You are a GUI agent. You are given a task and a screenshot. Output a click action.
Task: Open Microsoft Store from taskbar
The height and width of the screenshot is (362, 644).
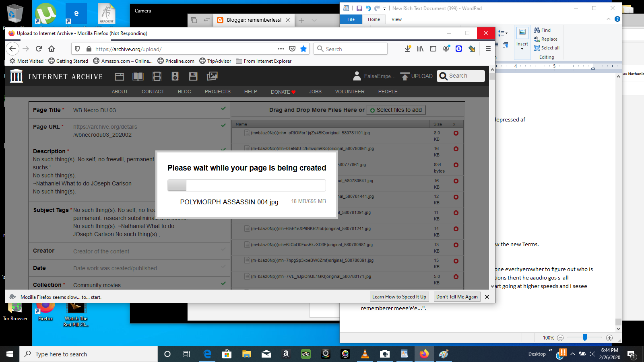pos(227,354)
